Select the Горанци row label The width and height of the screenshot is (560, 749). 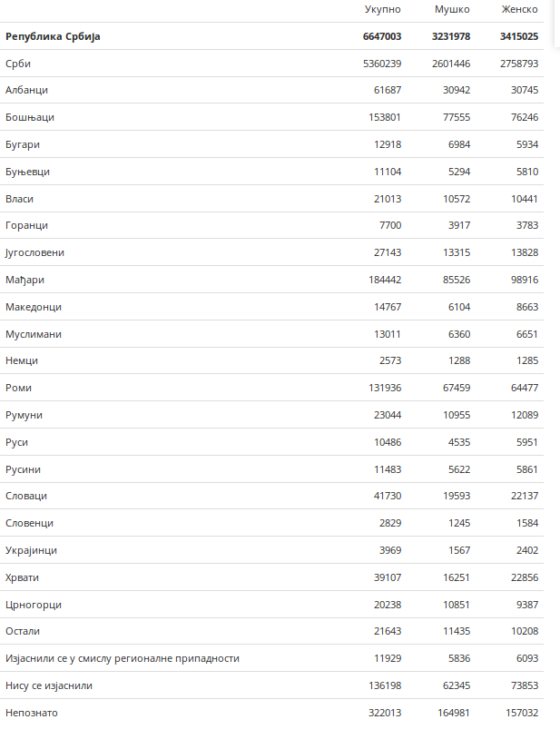pyautogui.click(x=26, y=226)
